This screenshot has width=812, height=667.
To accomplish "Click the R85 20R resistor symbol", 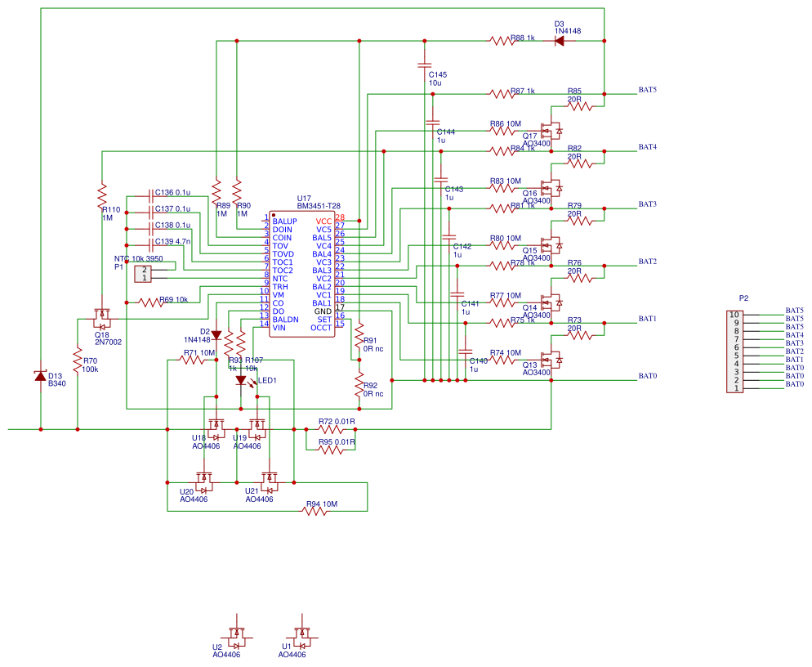I will click(x=580, y=106).
